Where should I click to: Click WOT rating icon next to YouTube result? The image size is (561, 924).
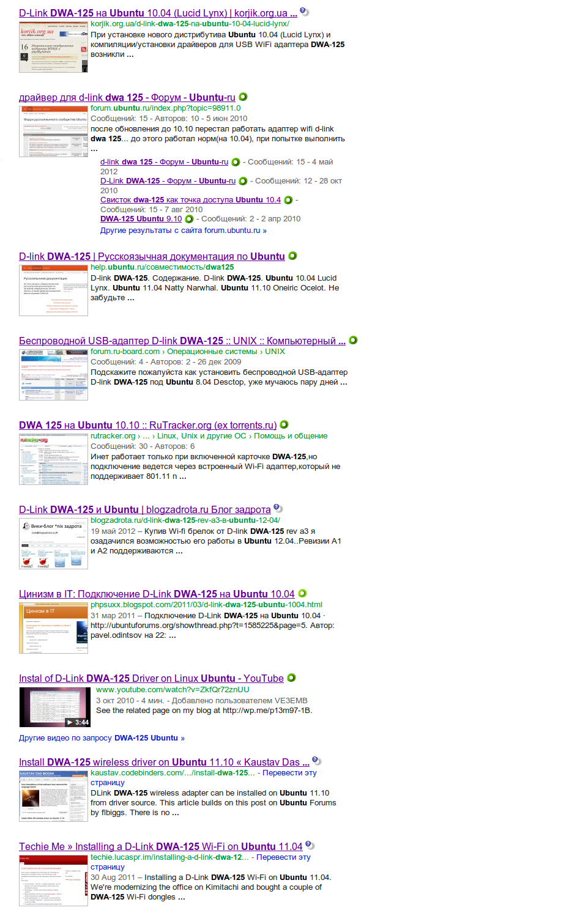(x=292, y=678)
